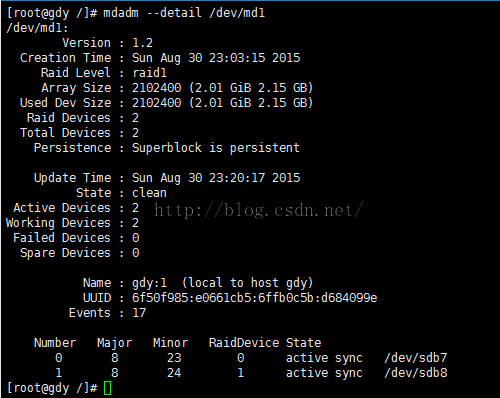Click the Name value gdy:1
The width and height of the screenshot is (500, 398).
tap(149, 283)
